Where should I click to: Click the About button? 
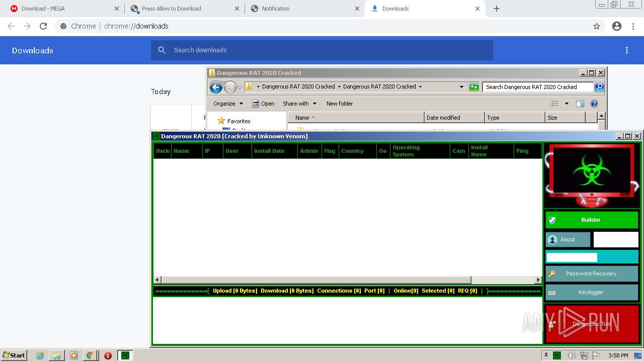pyautogui.click(x=568, y=240)
